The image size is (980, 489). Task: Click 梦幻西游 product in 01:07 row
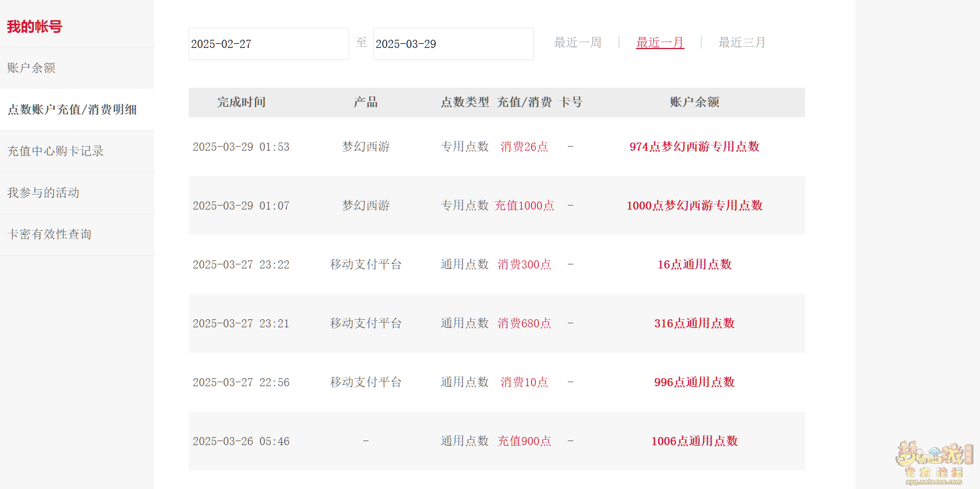[x=366, y=206]
